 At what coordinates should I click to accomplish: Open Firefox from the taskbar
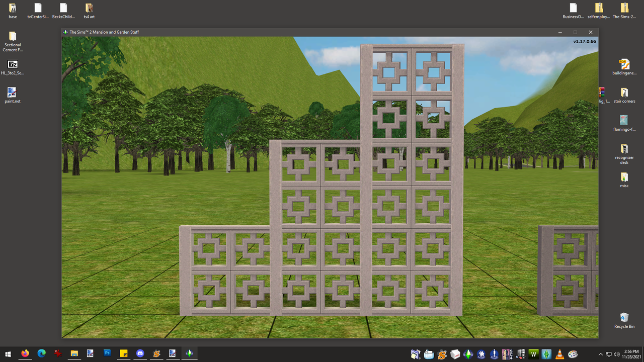(25, 353)
